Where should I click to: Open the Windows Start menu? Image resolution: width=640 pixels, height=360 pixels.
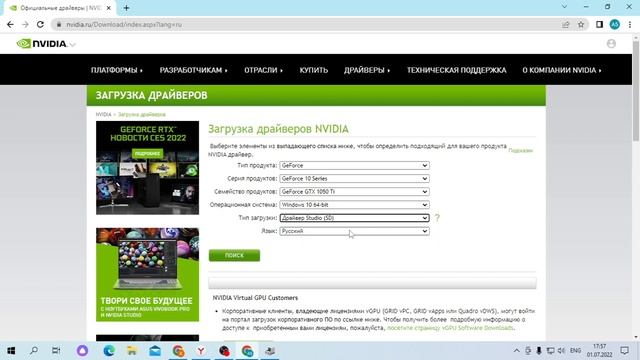click(x=11, y=351)
